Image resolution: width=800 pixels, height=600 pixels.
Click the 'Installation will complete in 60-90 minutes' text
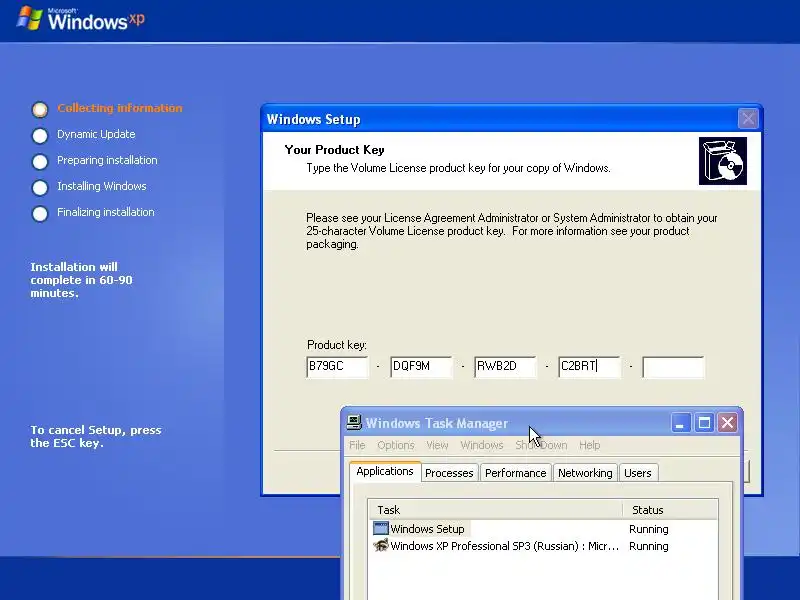81,280
